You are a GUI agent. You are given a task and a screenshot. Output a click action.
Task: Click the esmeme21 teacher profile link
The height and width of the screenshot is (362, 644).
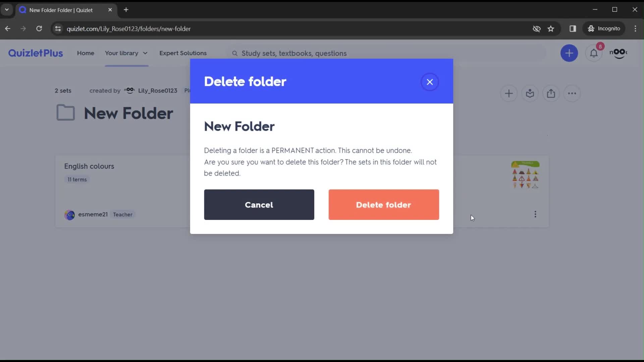93,215
